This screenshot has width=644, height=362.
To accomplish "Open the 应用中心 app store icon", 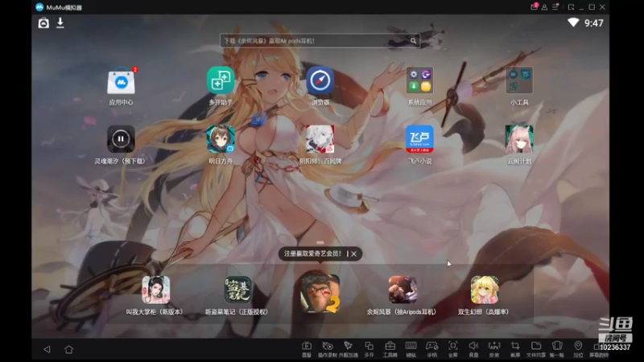I will (x=121, y=82).
